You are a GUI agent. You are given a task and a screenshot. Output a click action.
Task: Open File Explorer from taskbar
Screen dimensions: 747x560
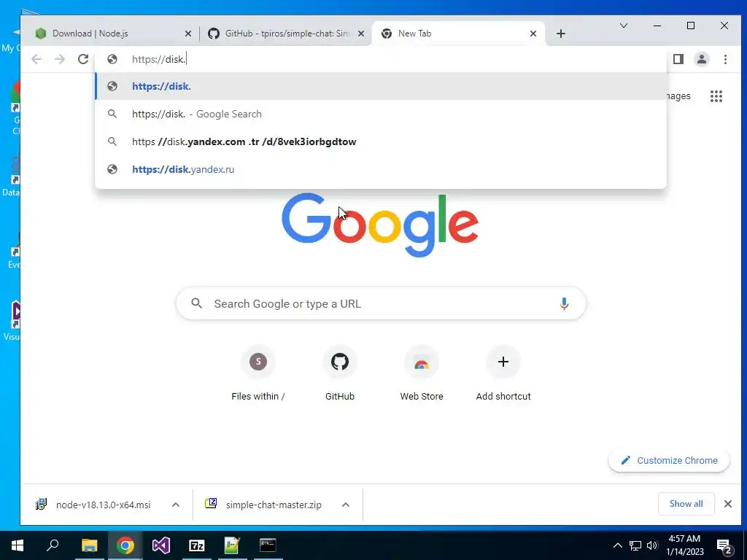tap(89, 545)
